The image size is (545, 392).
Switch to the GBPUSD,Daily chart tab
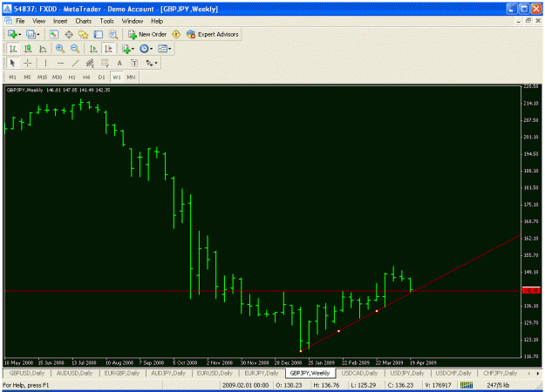27,373
